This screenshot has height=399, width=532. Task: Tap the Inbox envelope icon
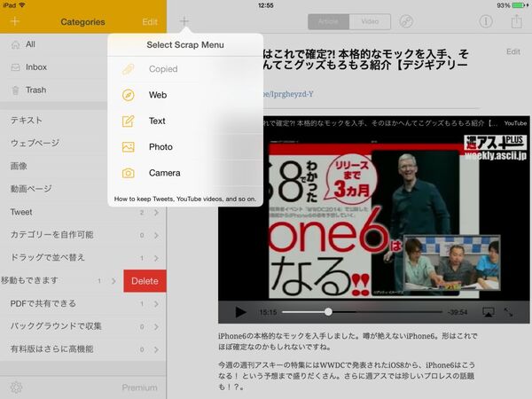(15, 67)
